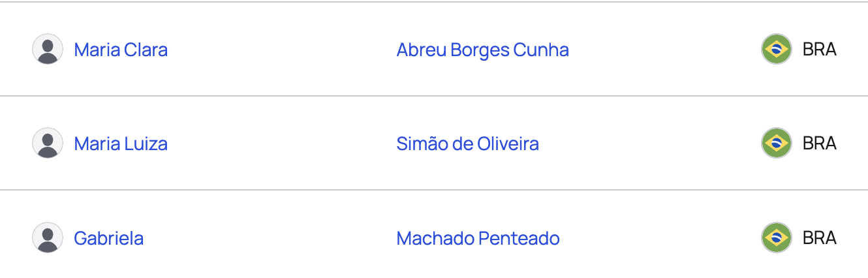Open the Maria Luiza first name link

(121, 144)
